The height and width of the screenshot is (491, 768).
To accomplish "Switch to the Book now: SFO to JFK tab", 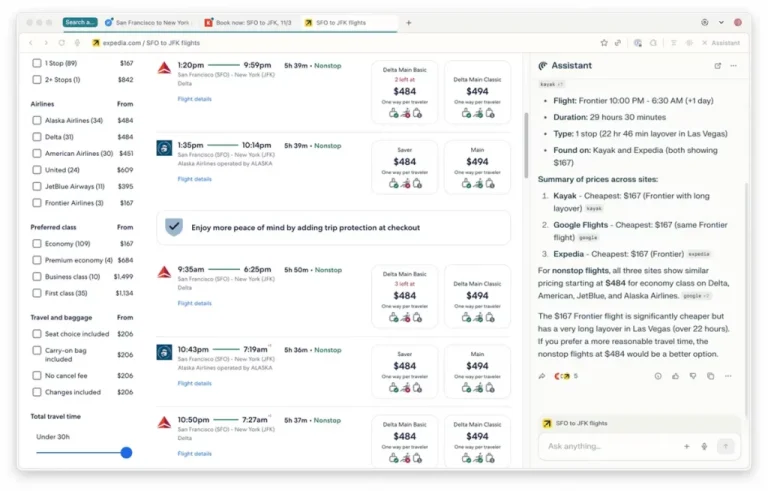I will pos(248,22).
